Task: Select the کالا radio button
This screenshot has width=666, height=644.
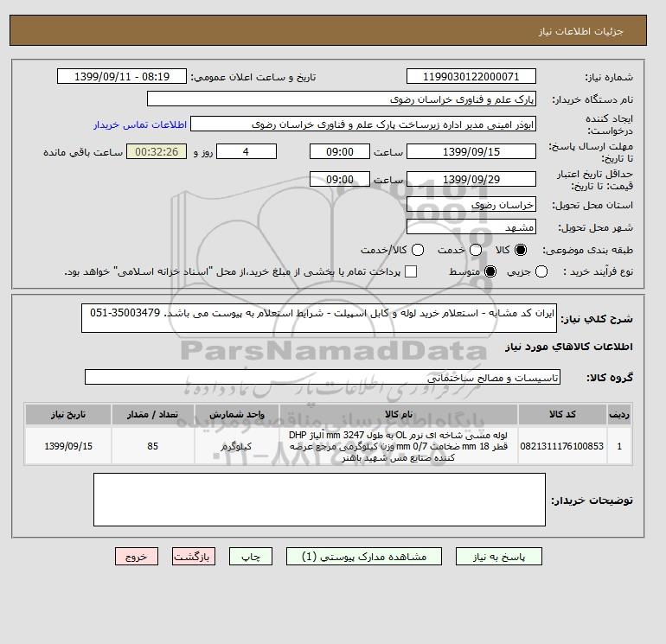Action: [521, 250]
